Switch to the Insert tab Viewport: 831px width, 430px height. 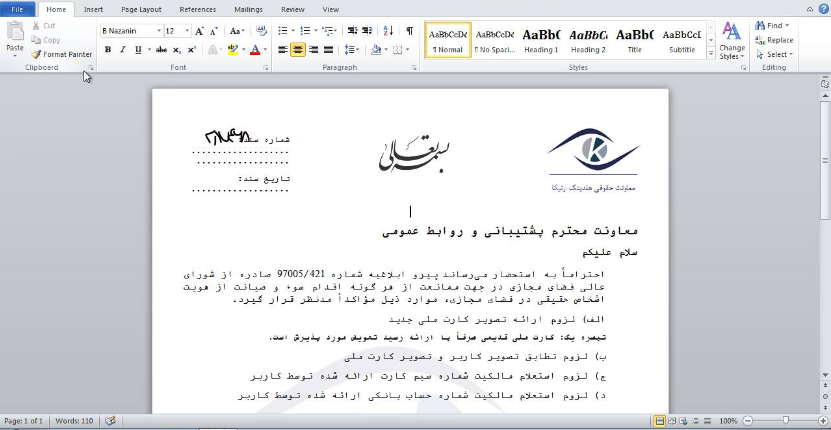click(x=93, y=10)
